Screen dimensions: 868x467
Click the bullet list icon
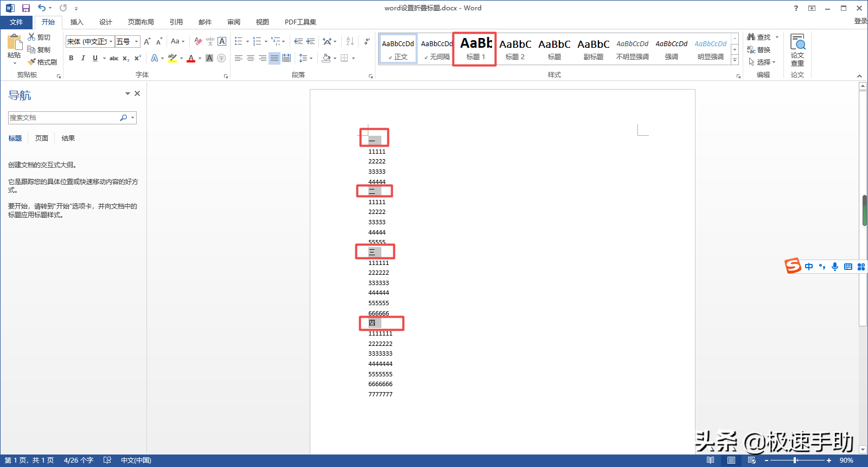[239, 41]
